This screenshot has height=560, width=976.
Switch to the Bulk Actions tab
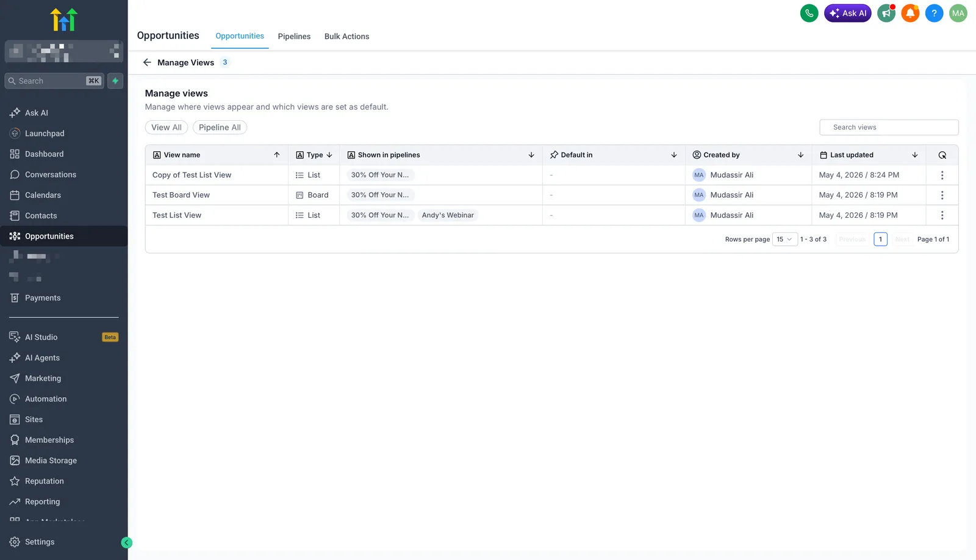[346, 37]
